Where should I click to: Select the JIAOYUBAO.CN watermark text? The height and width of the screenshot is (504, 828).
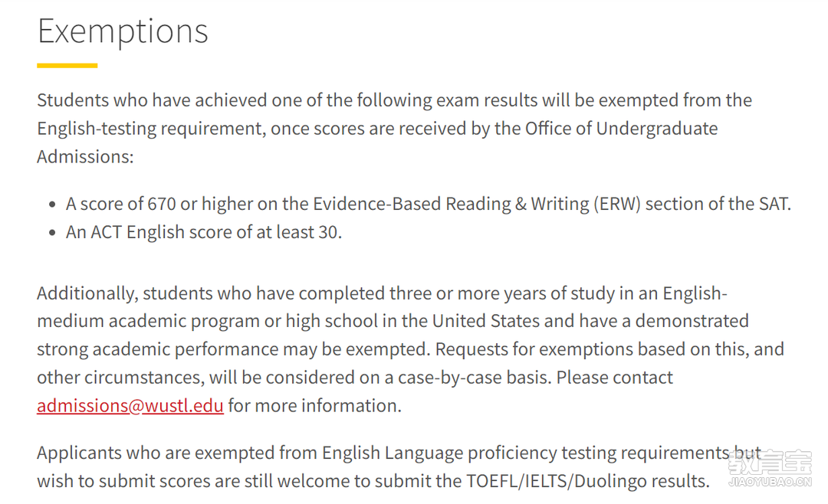770,481
